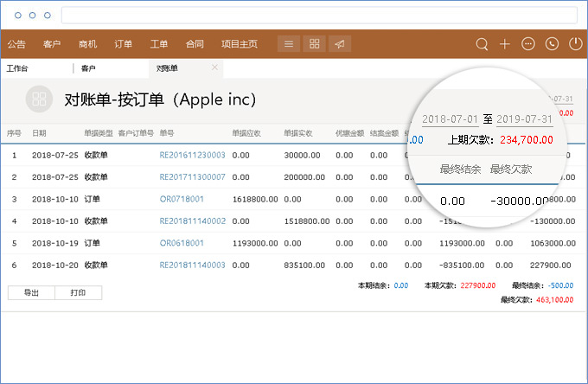Screen dimensions: 588x384
Task: Click the plus add icon
Action: click(x=505, y=44)
